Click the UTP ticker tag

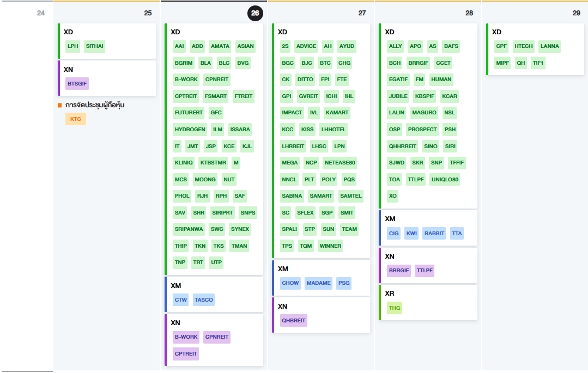(x=216, y=262)
